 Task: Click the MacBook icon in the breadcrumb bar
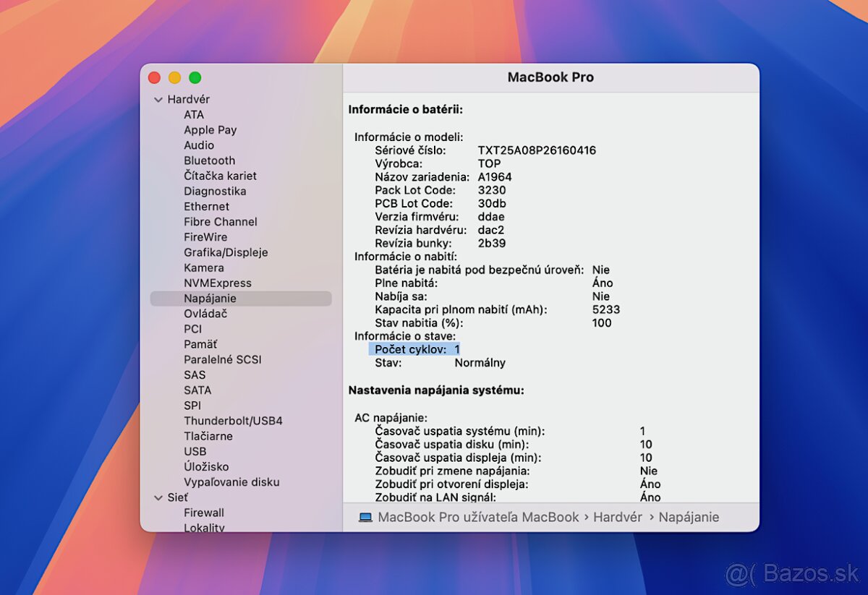click(x=367, y=516)
